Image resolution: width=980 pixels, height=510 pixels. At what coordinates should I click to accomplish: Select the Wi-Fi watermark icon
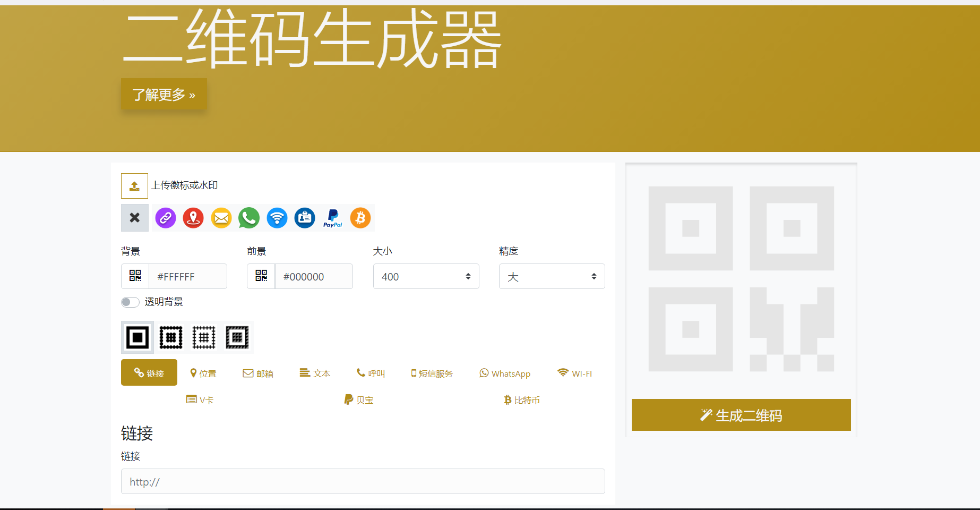tap(277, 218)
